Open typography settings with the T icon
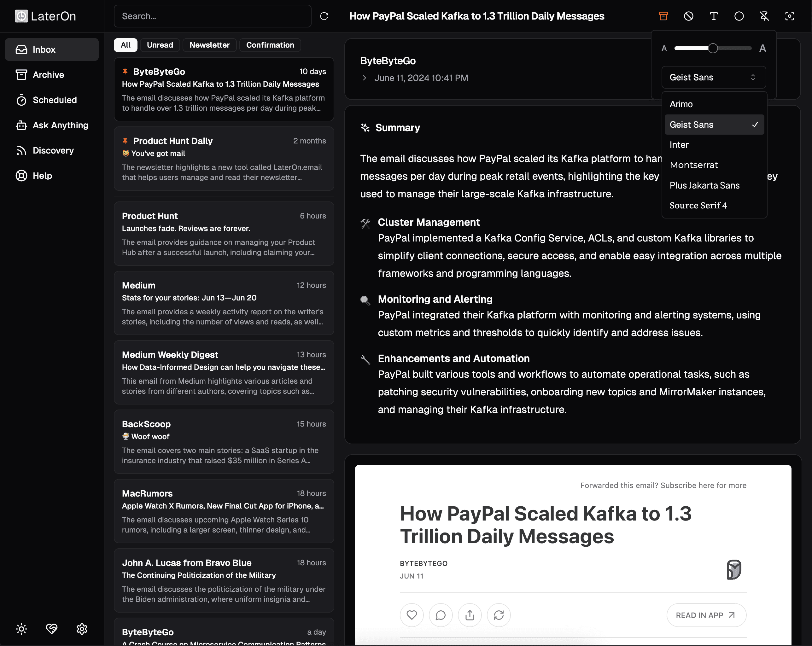 point(714,16)
